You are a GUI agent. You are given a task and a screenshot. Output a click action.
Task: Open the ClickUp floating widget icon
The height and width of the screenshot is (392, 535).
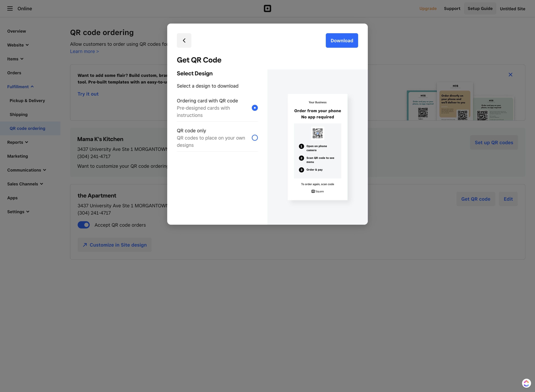point(526,383)
